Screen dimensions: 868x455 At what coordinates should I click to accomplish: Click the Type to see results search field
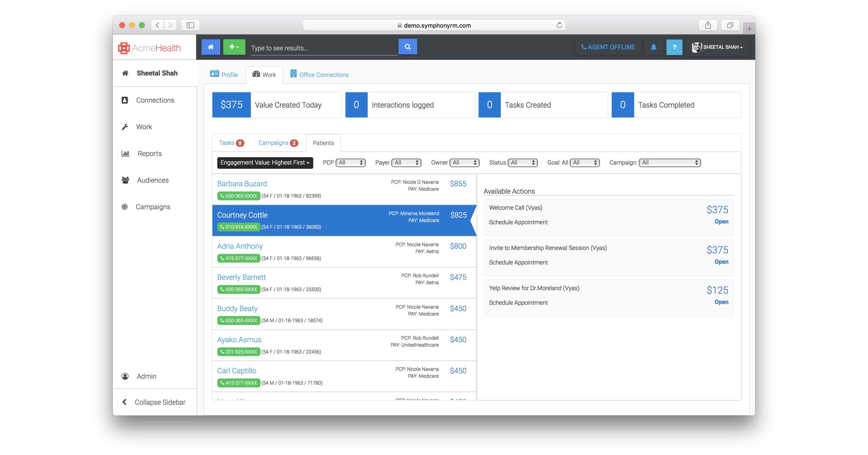[x=323, y=48]
